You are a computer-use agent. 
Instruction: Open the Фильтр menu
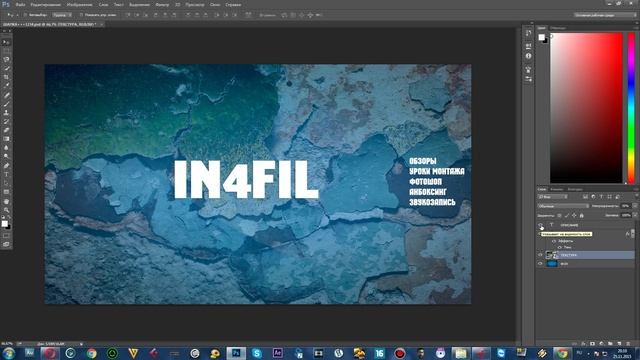[162, 4]
